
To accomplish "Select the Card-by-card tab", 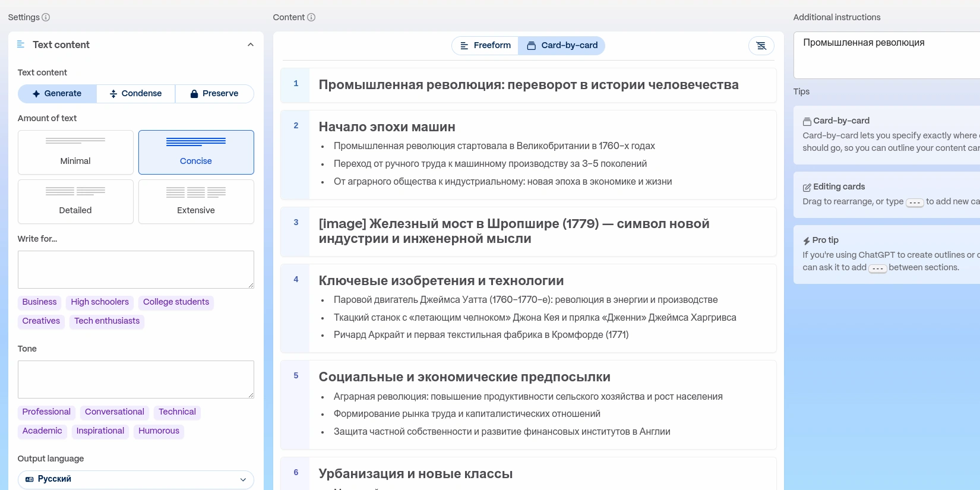I will (x=562, y=46).
